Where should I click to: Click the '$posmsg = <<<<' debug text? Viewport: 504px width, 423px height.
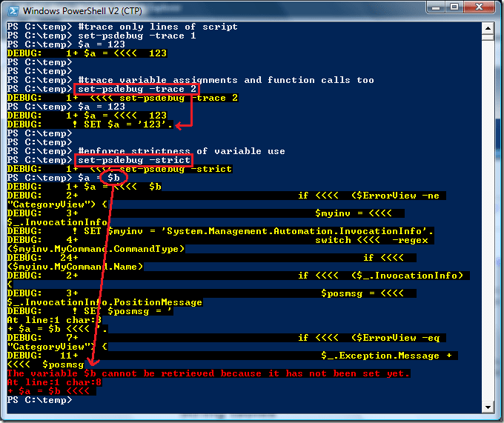click(362, 293)
